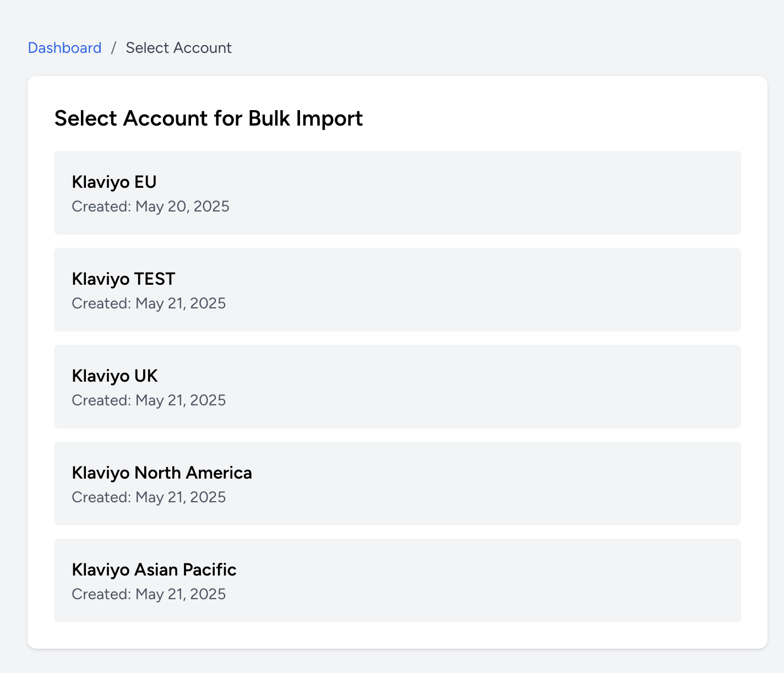
Task: Open Klaviyo North America for bulk import
Action: click(x=398, y=484)
